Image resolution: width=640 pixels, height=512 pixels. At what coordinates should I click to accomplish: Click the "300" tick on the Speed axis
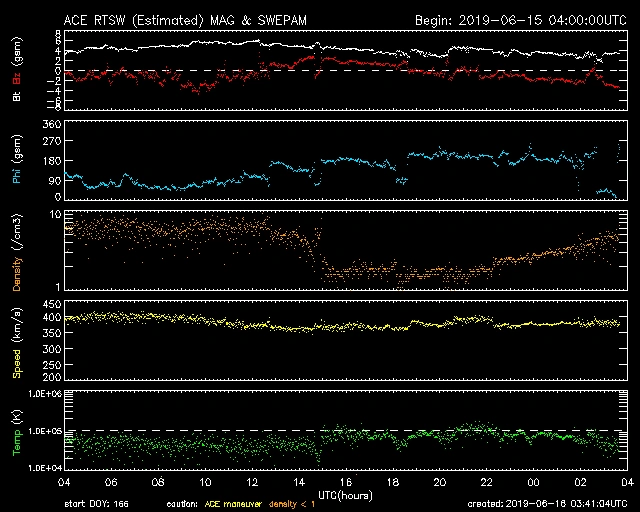pos(52,349)
